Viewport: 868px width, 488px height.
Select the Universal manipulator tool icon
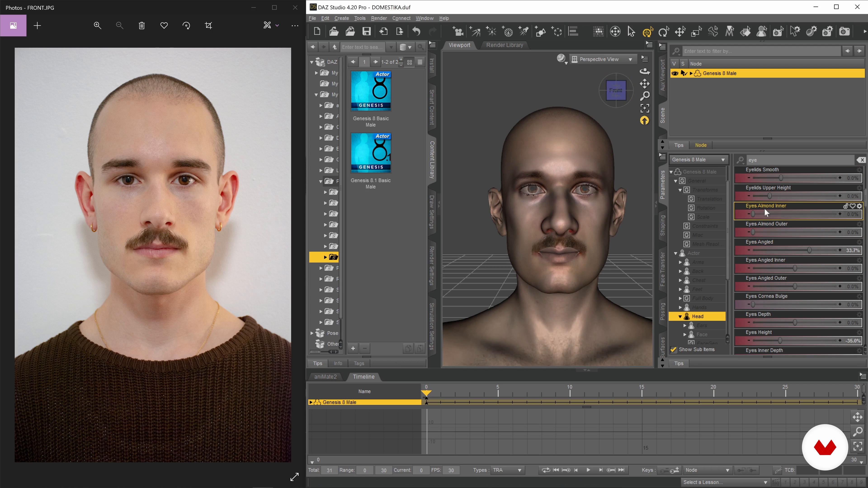click(648, 32)
